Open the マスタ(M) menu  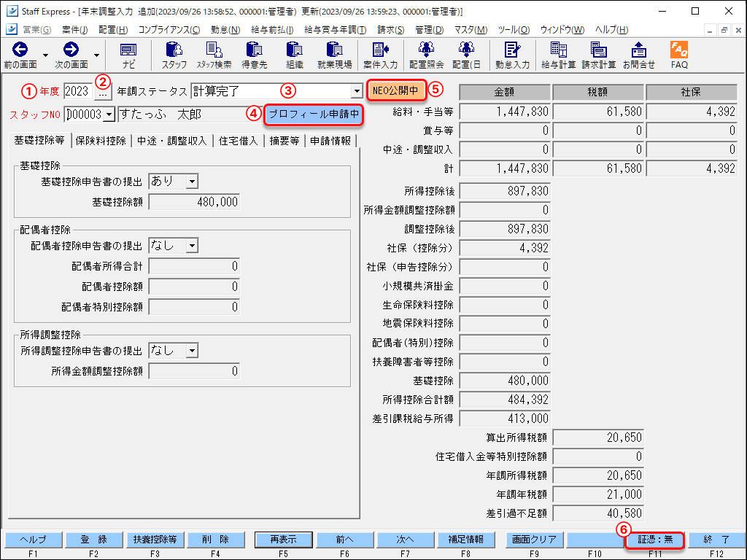(471, 29)
